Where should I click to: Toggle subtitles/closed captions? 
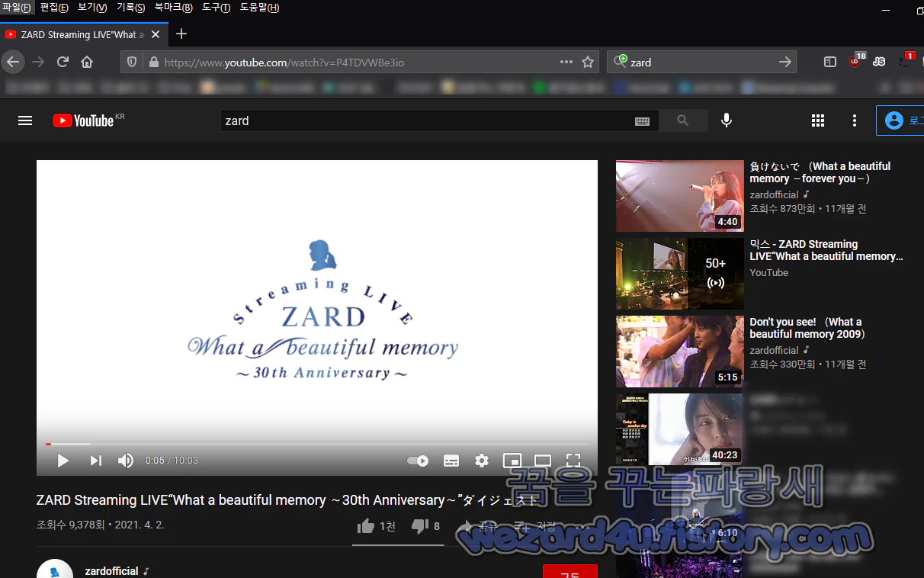tap(451, 461)
